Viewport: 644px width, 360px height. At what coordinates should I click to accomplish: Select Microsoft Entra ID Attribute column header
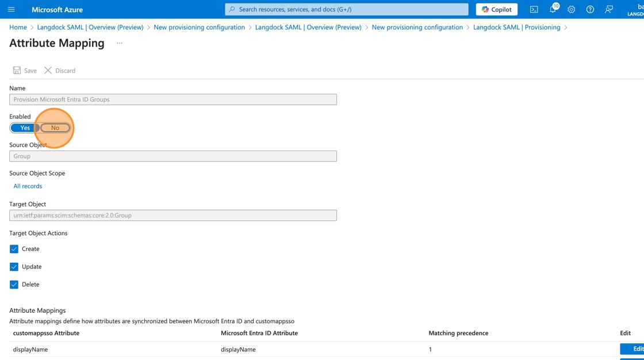click(x=259, y=334)
